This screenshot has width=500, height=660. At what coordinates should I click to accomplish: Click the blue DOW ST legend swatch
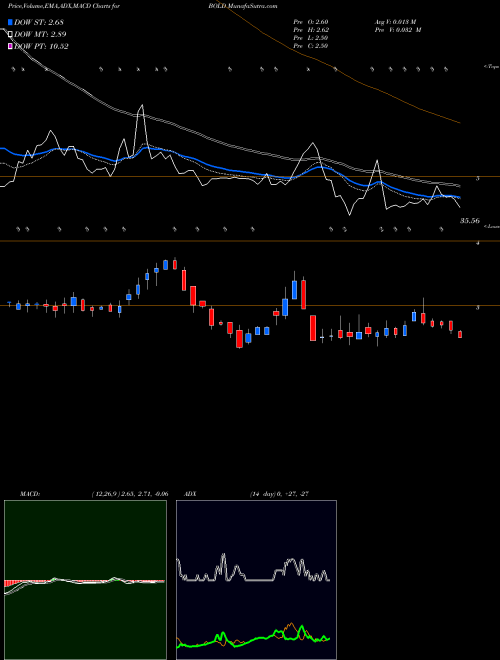point(11,22)
